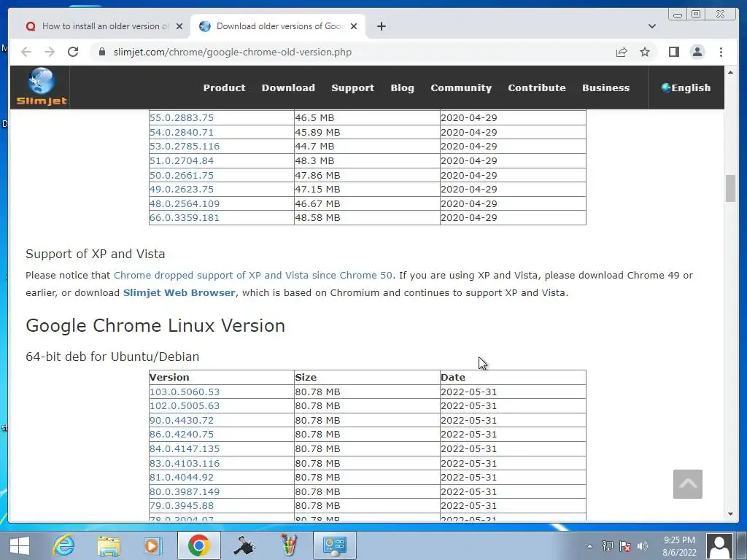Click the scrollbar down arrow
747x560 pixels.
click(730, 514)
